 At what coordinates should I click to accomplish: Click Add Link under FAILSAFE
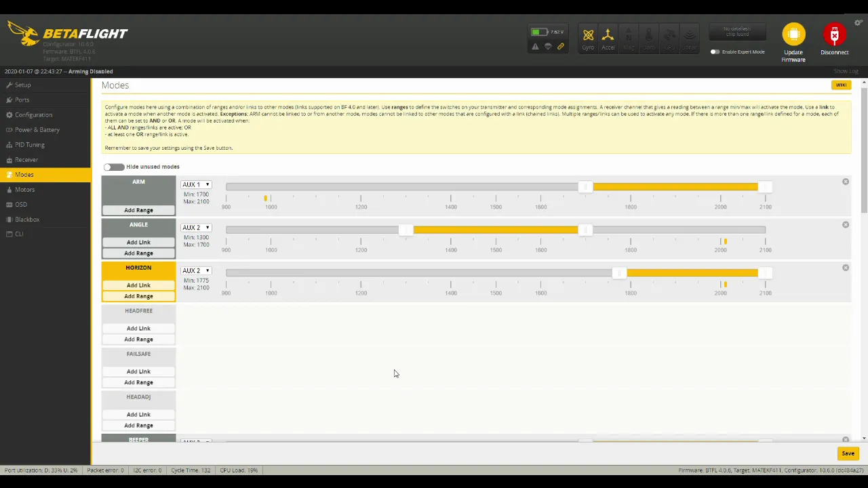click(138, 371)
